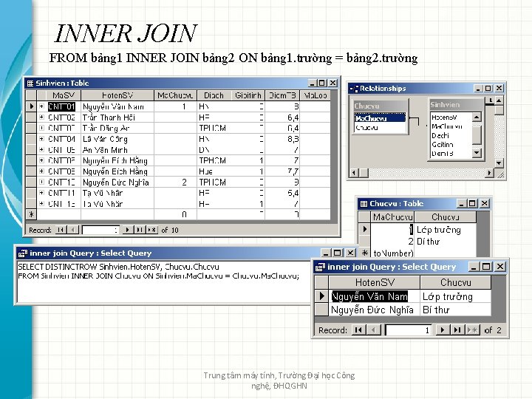The image size is (532, 399).
Task: Select the Nguyễn Văn Nam cell in Sinhvien table
Action: 117,106
